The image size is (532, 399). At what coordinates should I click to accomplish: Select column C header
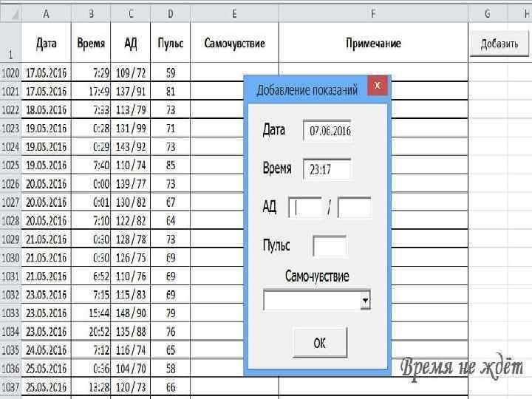131,14
